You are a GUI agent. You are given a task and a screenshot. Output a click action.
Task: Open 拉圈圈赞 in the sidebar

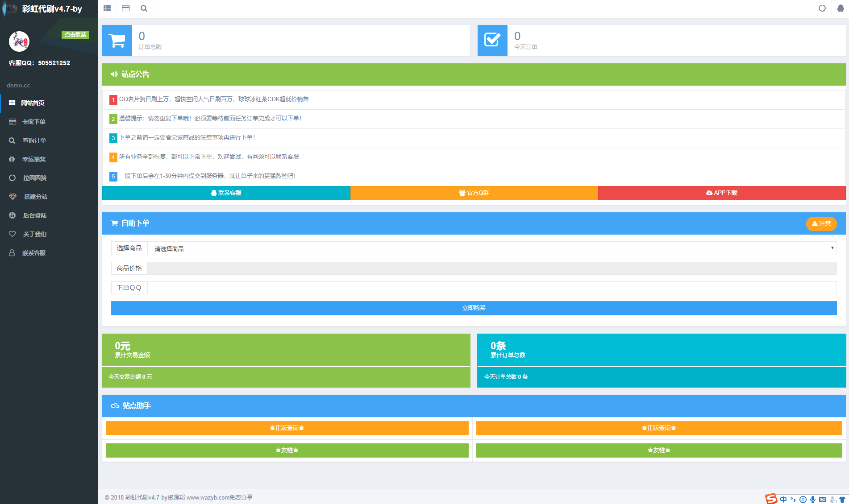click(49, 178)
